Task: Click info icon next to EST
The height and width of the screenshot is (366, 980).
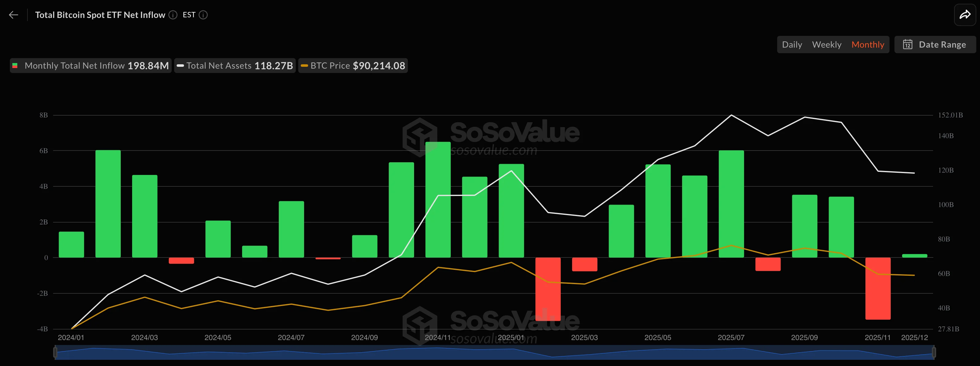Action: click(x=203, y=15)
